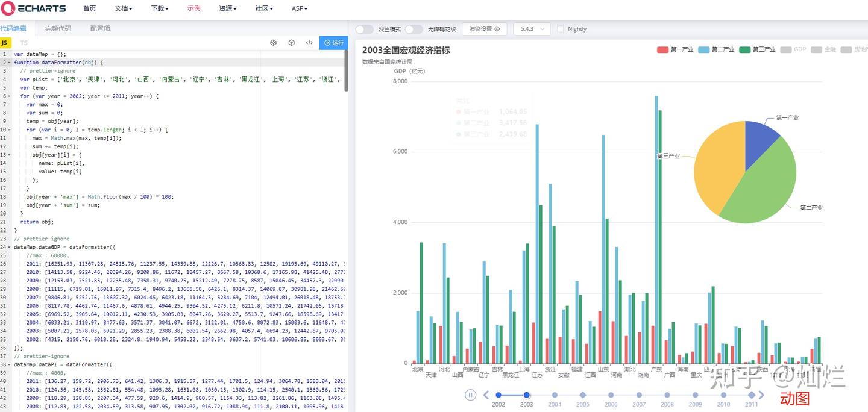Click 江苏 blue second-industry bar
Viewport: 868px width, 412px height.
(x=537, y=244)
